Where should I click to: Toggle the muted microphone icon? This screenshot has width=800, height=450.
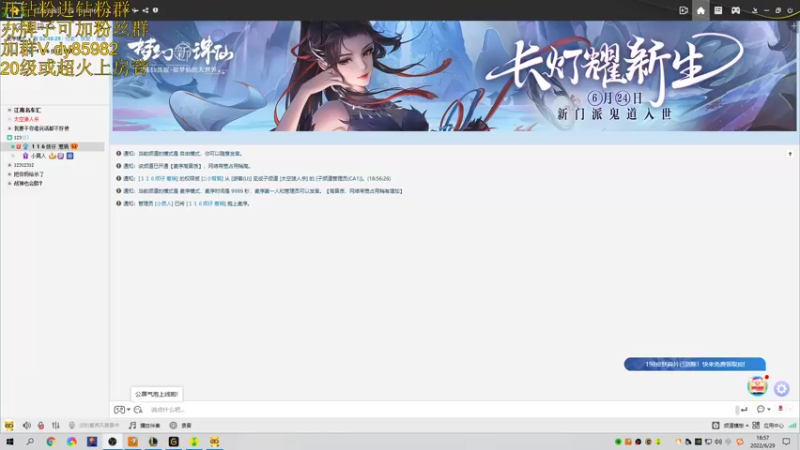tap(41, 425)
